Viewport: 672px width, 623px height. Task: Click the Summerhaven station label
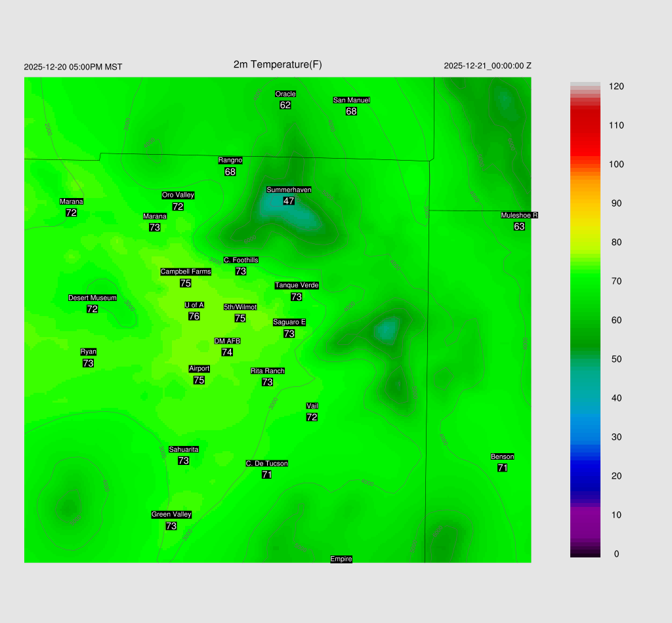pyautogui.click(x=289, y=190)
